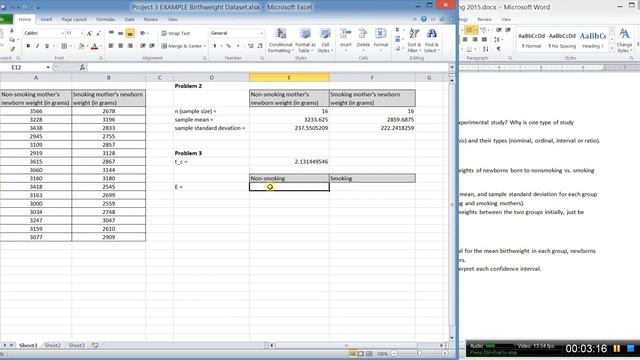The width and height of the screenshot is (640, 360).
Task: Switch to Page Layout view in status bar
Action: pyautogui.click(x=360, y=353)
